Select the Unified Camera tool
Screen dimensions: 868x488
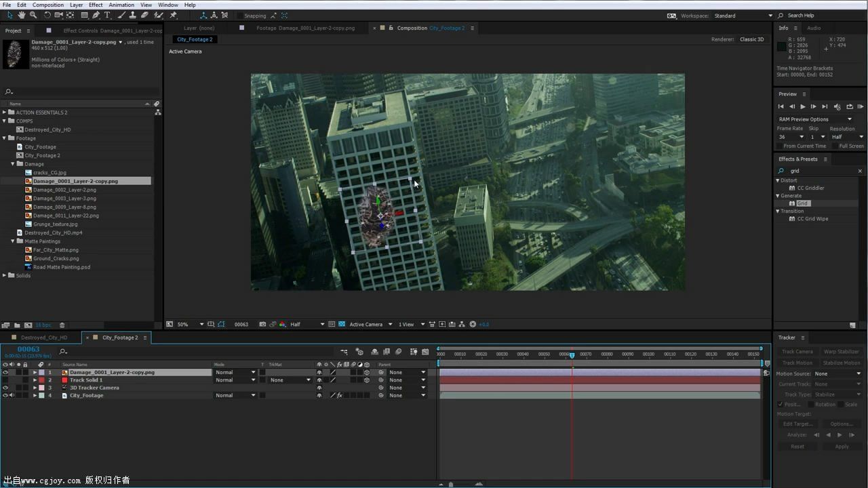coord(58,15)
